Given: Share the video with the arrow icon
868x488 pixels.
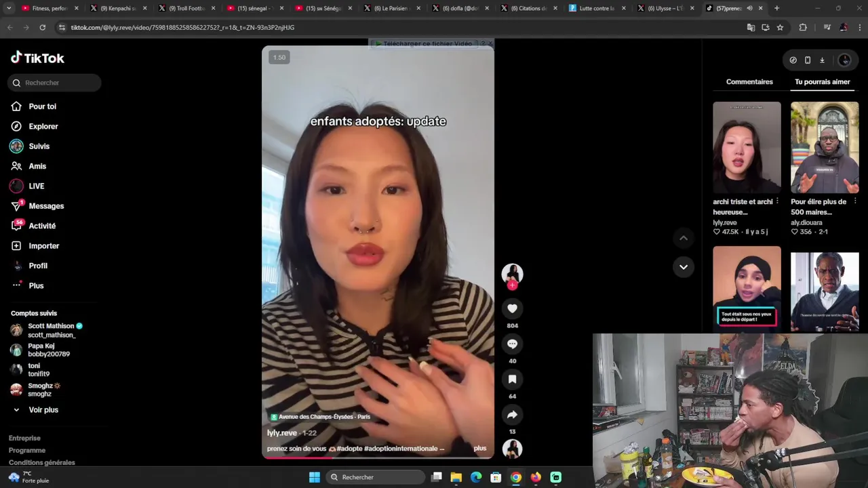Looking at the screenshot, I should click(x=512, y=414).
